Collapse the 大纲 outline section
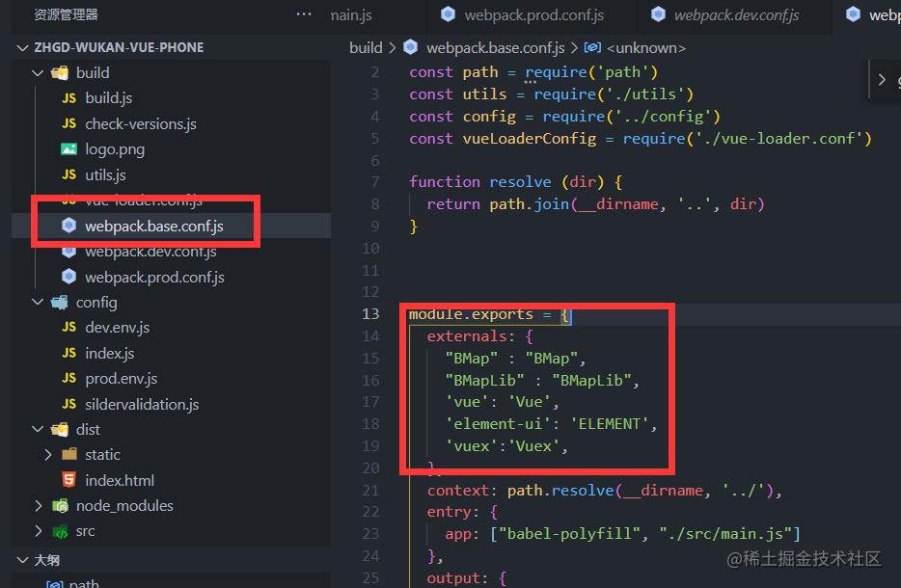Screen dimensions: 901x588 pos(22,560)
